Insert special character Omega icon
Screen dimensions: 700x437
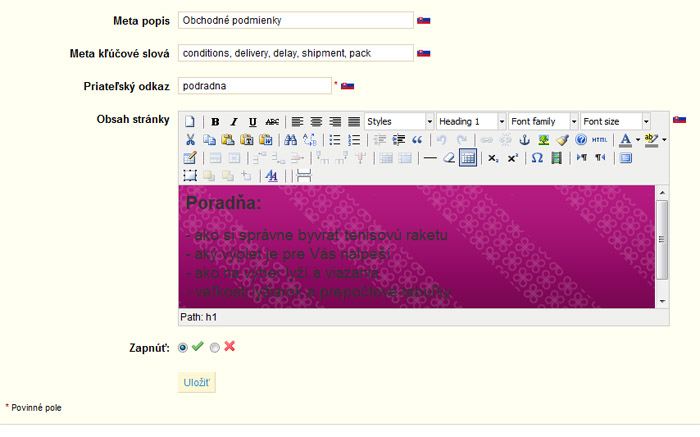(x=537, y=158)
